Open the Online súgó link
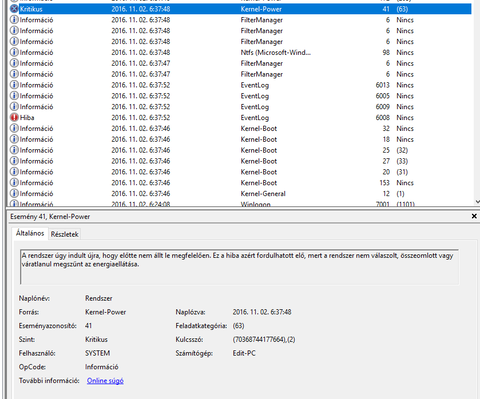The height and width of the screenshot is (399, 480). [105, 381]
